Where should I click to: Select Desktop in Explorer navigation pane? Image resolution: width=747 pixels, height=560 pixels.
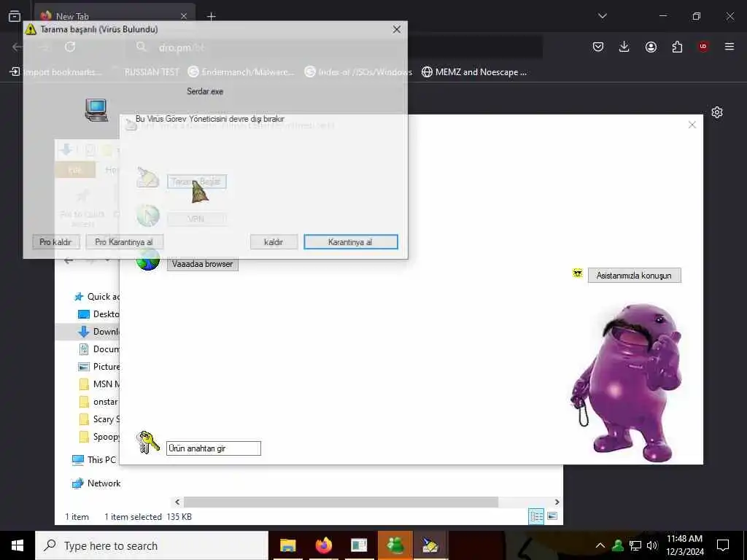pos(98,314)
